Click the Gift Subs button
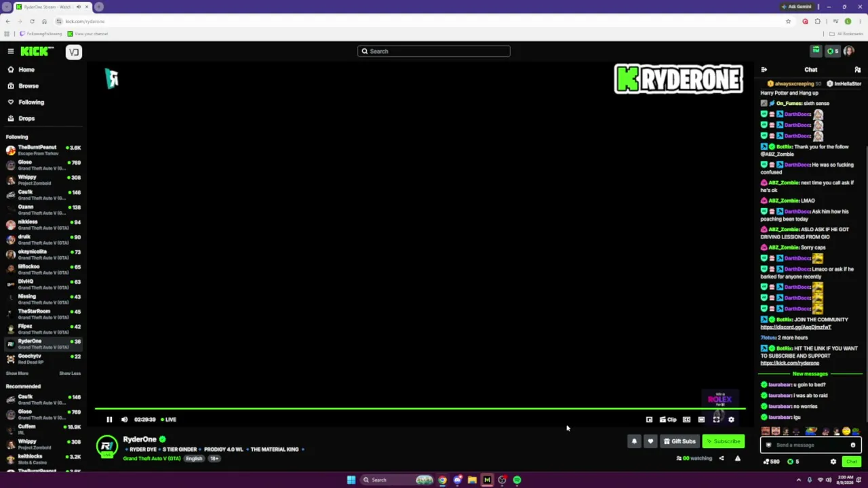This screenshot has height=488, width=868. [679, 441]
